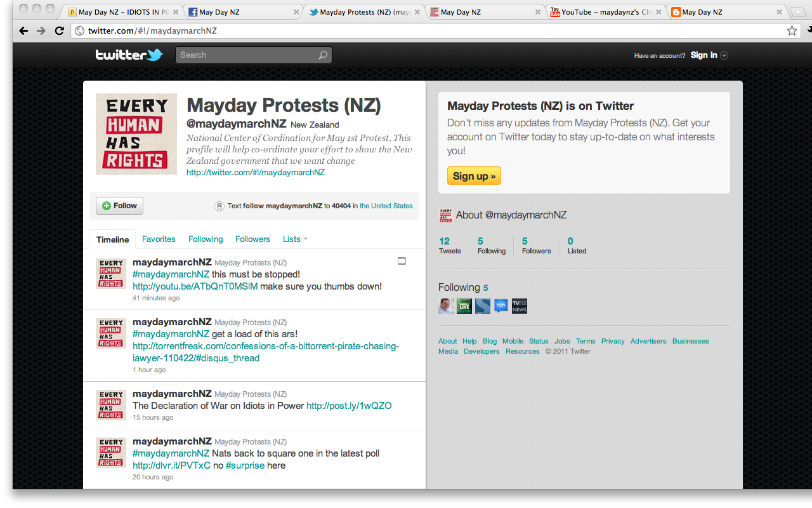Click avatar of the torrentfreak tweet
This screenshot has width=812, height=508.
(111, 333)
